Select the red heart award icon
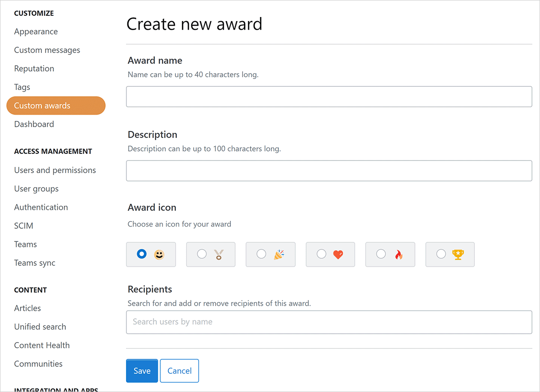Image resolution: width=540 pixels, height=392 pixels. click(x=338, y=254)
